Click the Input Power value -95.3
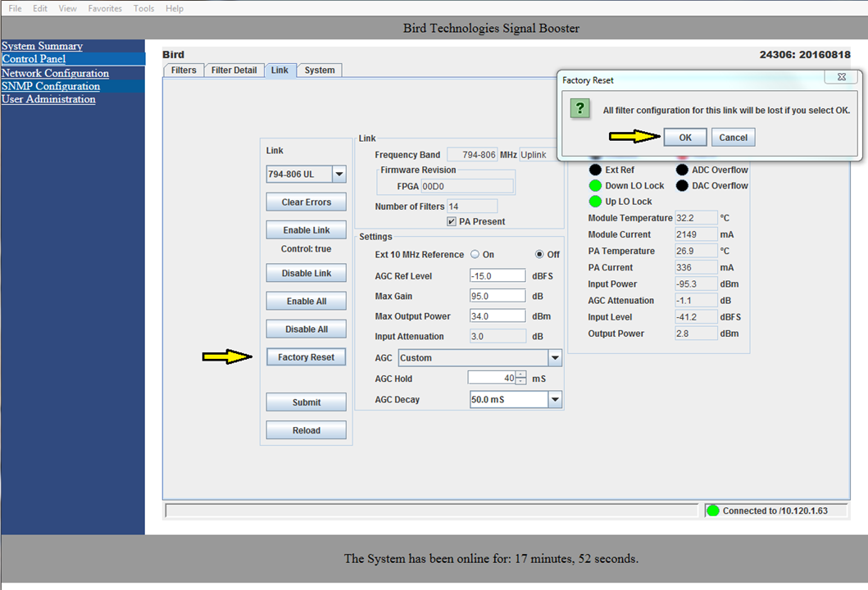The width and height of the screenshot is (868, 590). pos(696,284)
